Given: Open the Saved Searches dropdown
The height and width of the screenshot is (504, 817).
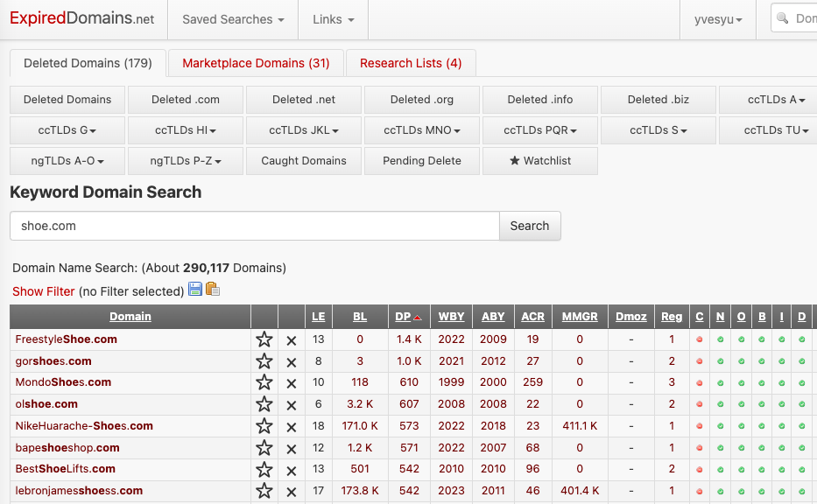Looking at the screenshot, I should (x=233, y=19).
